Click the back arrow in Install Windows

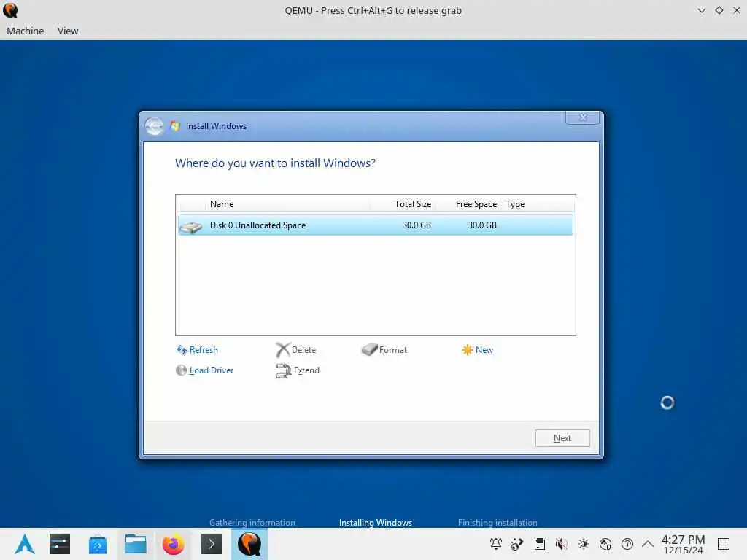155,126
